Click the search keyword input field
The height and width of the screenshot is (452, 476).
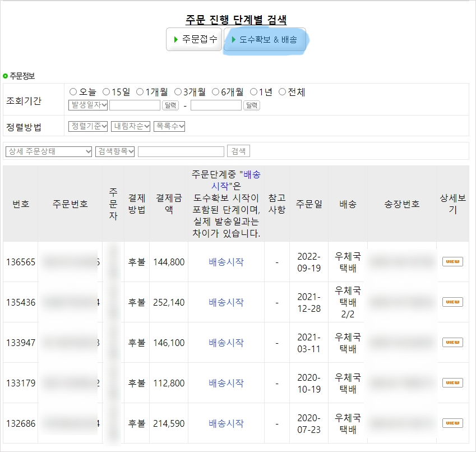[181, 151]
